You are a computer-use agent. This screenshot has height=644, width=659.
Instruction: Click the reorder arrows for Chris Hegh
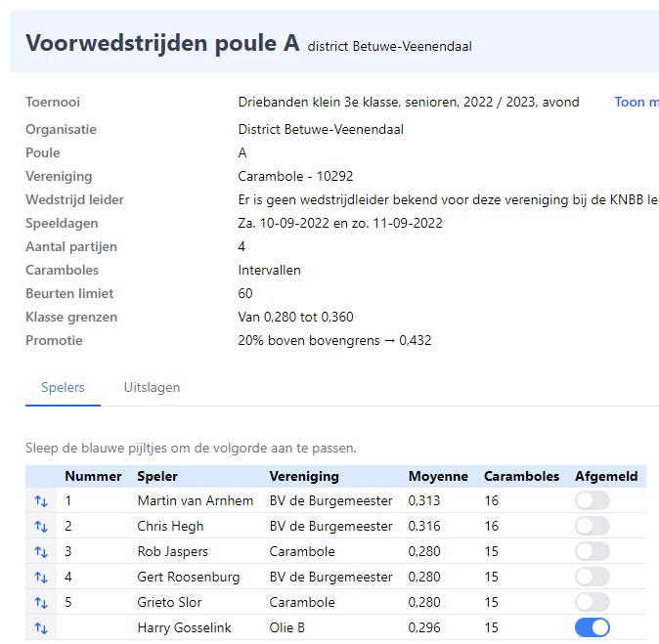41,527
